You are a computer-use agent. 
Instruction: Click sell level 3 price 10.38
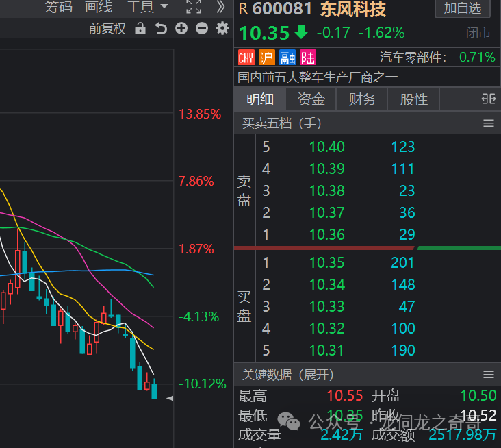(x=327, y=191)
